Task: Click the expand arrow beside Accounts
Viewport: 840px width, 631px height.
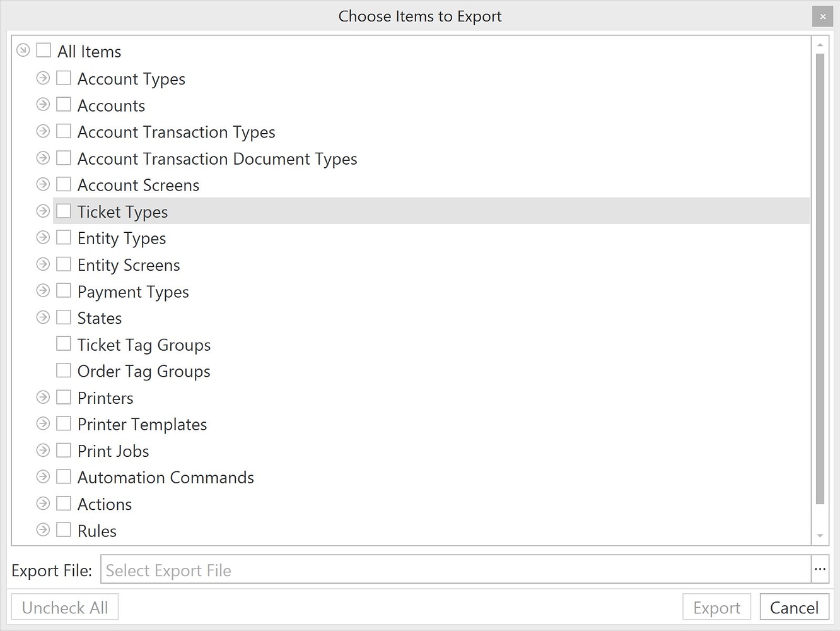Action: click(43, 104)
